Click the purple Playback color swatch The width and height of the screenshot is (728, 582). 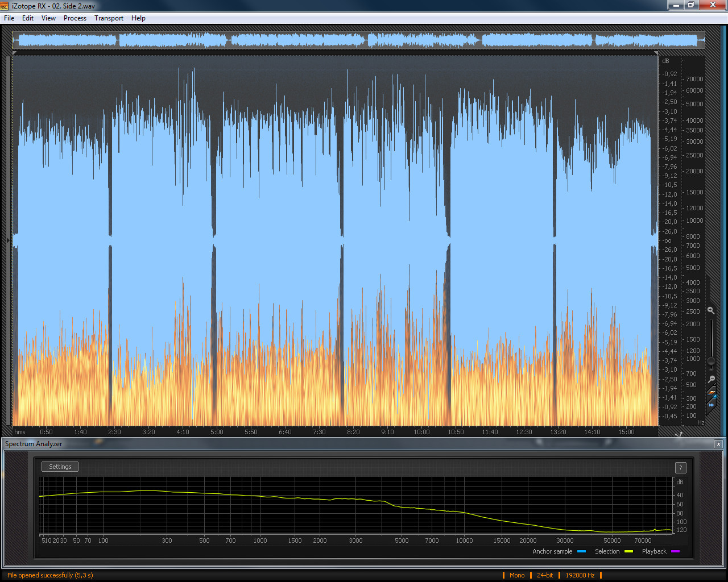[675, 551]
